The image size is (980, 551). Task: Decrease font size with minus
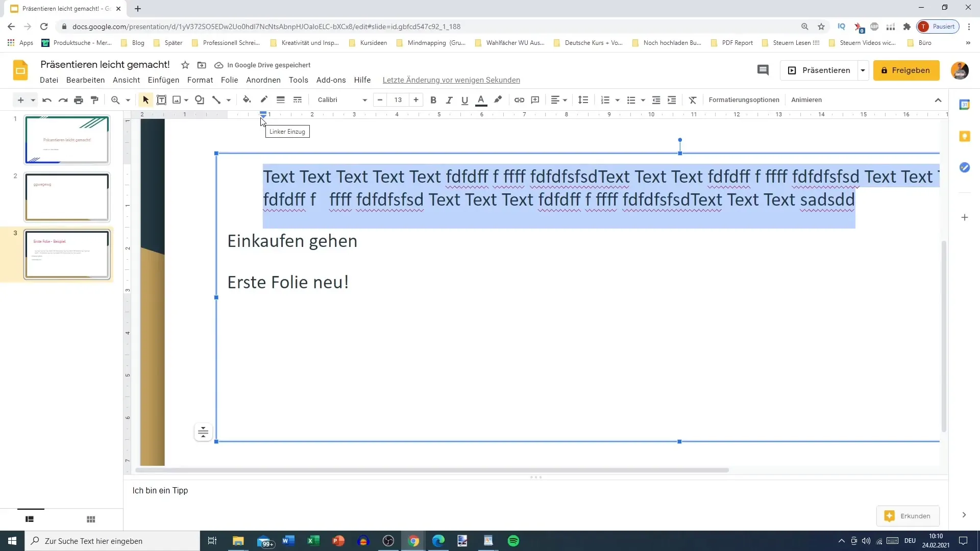coord(380,100)
